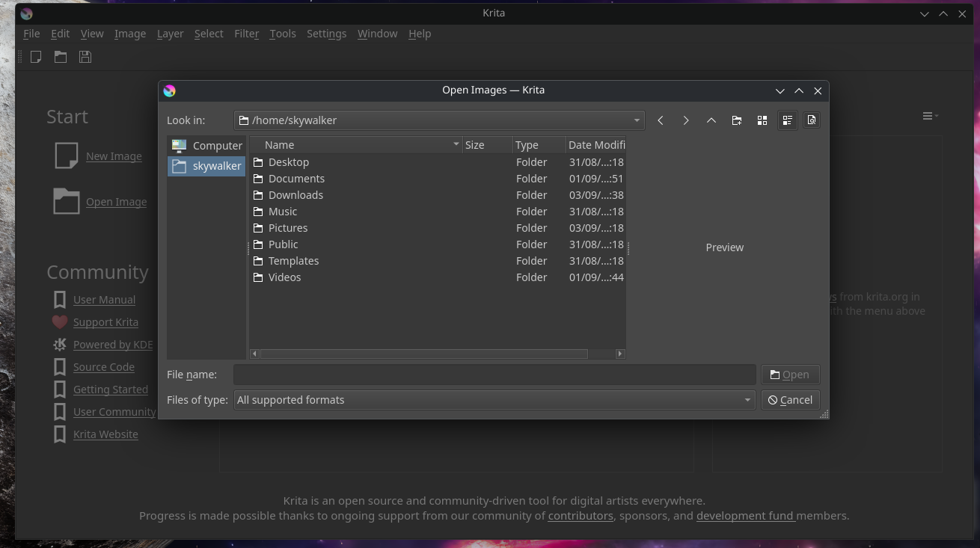The width and height of the screenshot is (980, 548).
Task: Click the New document toolbar icon
Action: [x=36, y=57]
